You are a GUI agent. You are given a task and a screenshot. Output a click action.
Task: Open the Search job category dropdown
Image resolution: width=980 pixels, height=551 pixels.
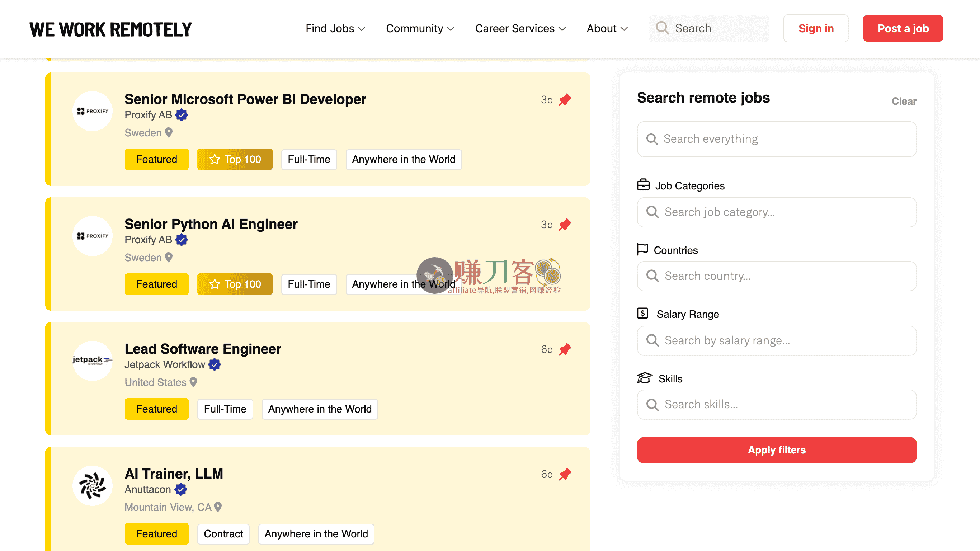[x=777, y=212]
